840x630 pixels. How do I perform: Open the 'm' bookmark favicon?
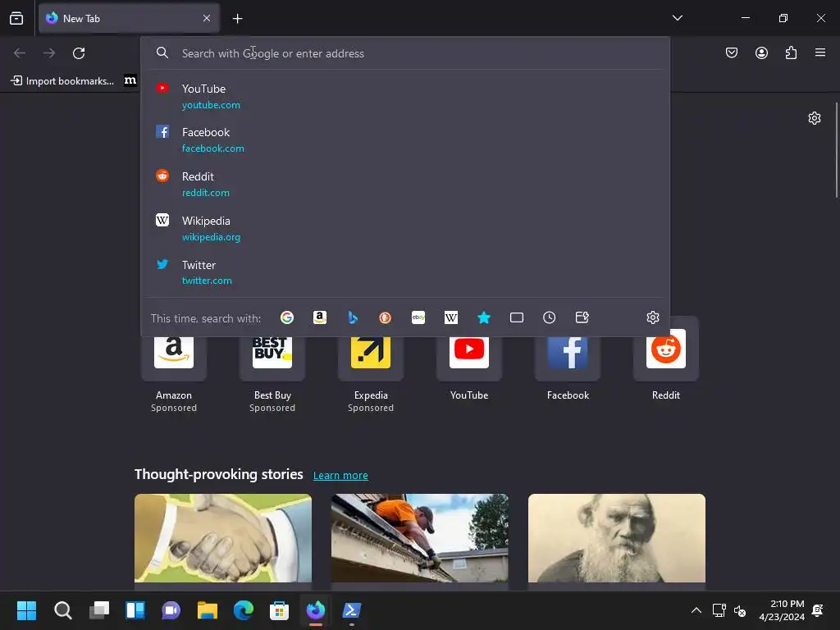click(130, 80)
